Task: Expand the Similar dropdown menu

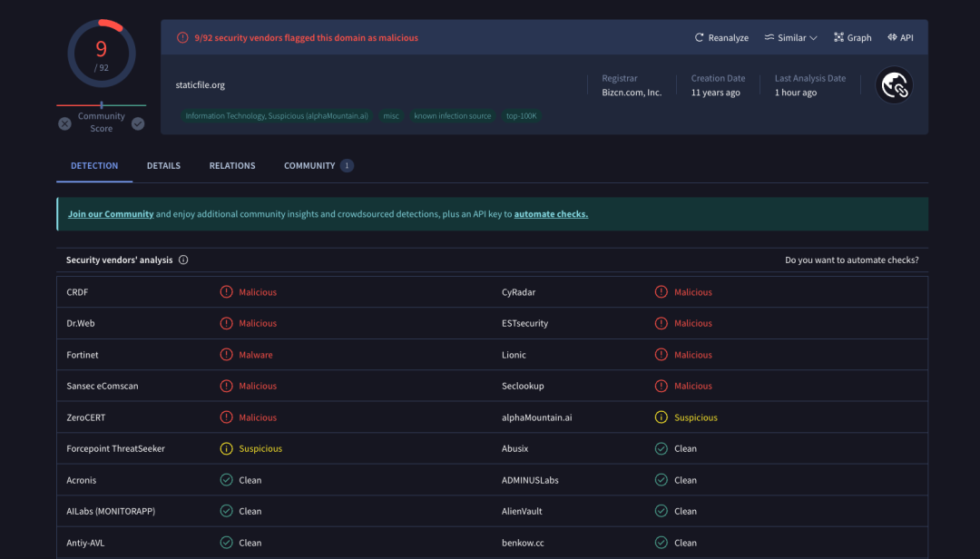Action: coord(790,37)
